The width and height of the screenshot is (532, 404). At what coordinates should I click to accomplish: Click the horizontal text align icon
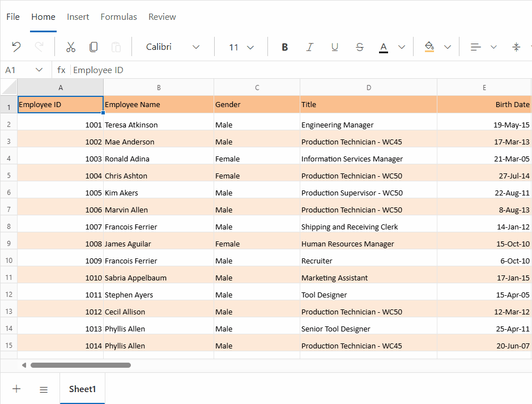click(476, 47)
